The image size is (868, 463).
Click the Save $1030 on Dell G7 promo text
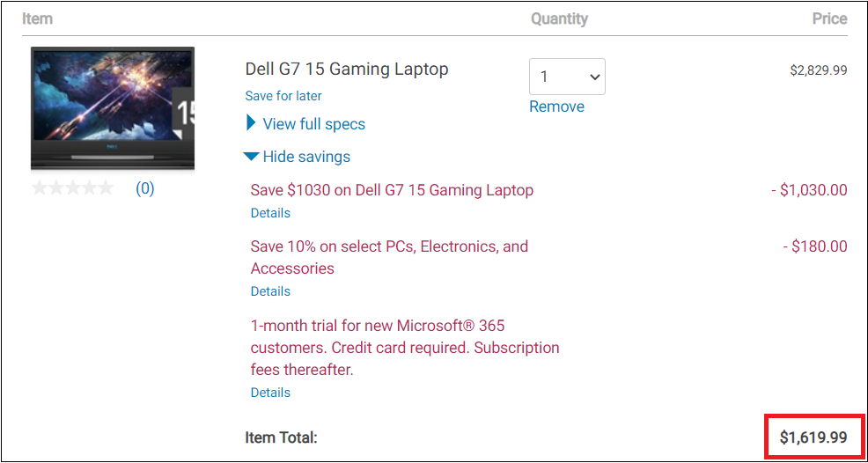click(392, 190)
